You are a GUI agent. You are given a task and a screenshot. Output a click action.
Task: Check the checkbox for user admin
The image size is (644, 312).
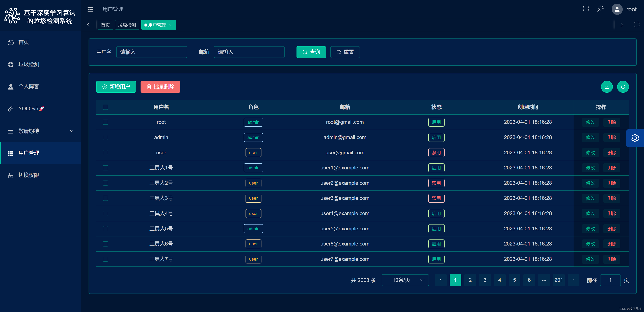point(105,138)
